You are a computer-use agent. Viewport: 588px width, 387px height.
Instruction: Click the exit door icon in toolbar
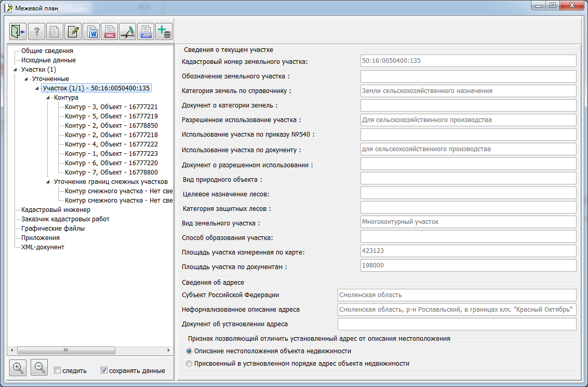point(18,32)
